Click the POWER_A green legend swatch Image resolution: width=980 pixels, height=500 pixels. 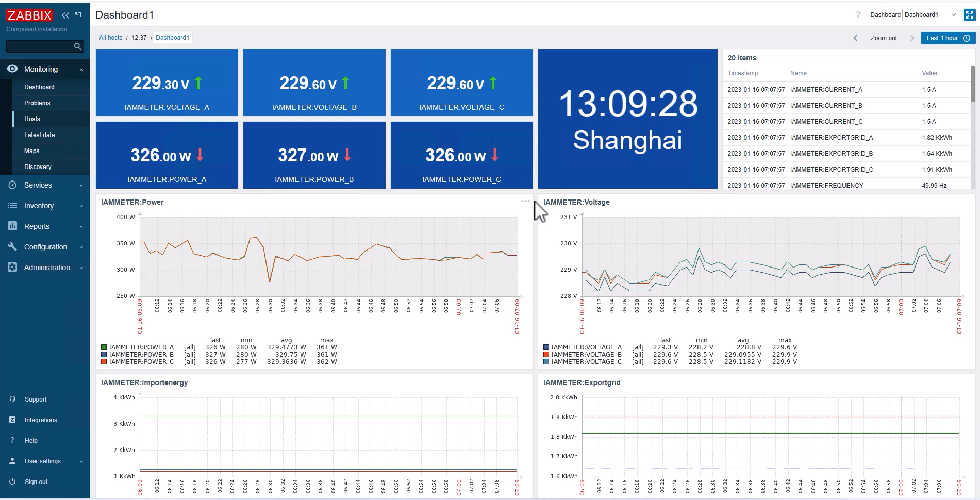tap(104, 347)
